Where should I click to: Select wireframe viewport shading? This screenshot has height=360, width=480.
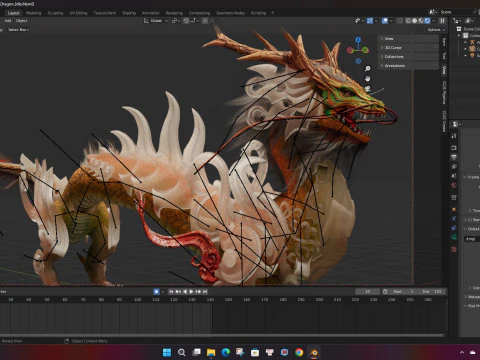tap(408, 21)
